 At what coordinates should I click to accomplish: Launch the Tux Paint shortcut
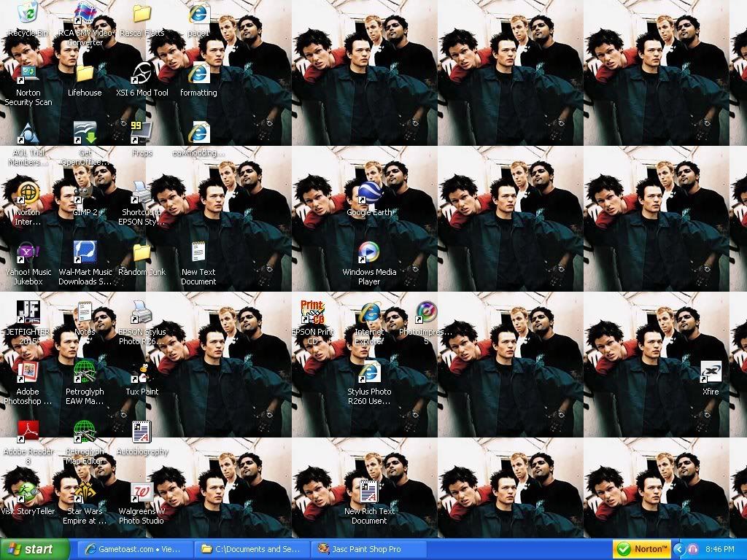coord(142,372)
